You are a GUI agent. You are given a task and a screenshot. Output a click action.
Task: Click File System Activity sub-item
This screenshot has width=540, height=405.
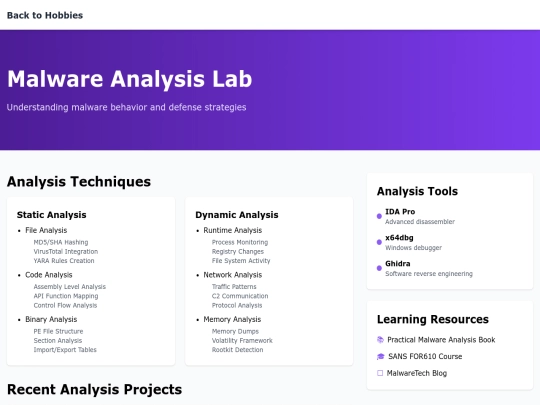[x=241, y=261]
